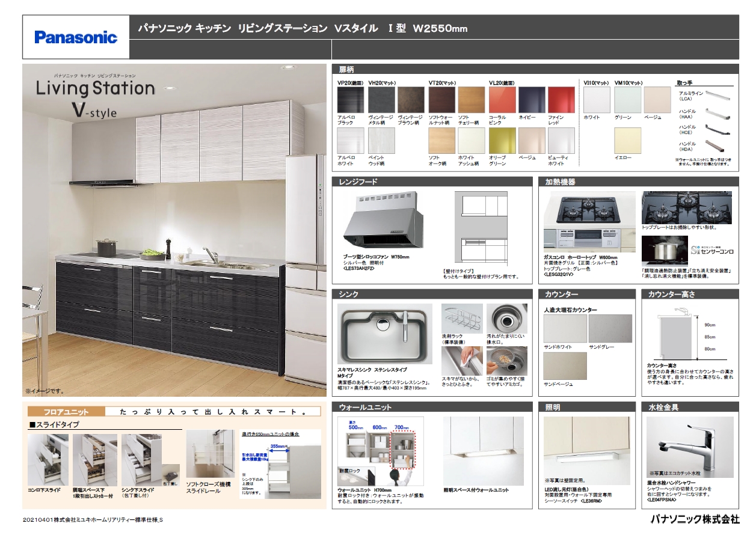Click the Panasonic logo in the header
The image size is (756, 535).
click(76, 37)
